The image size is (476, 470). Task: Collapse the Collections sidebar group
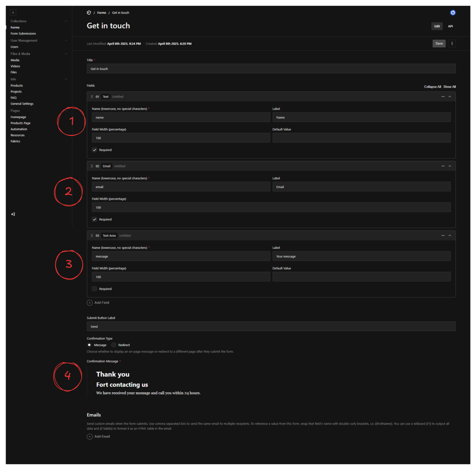(66, 21)
